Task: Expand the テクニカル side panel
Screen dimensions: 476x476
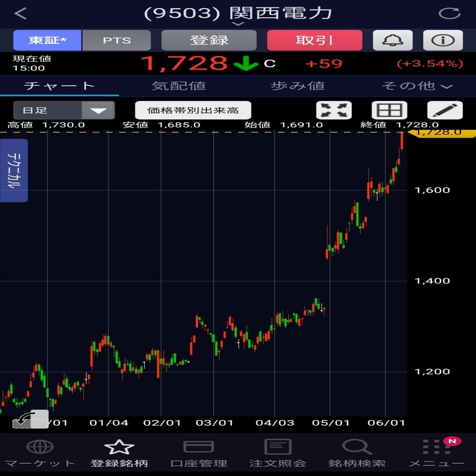Action: [x=14, y=170]
